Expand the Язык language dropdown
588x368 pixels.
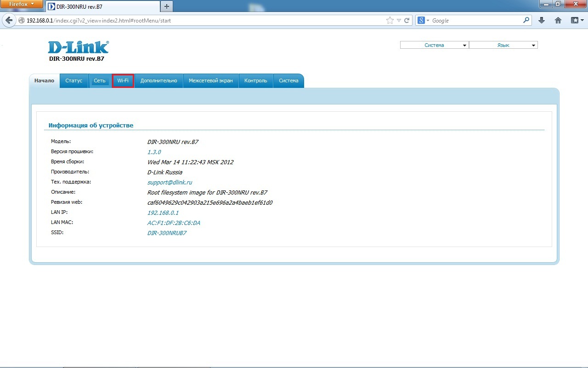pos(503,45)
